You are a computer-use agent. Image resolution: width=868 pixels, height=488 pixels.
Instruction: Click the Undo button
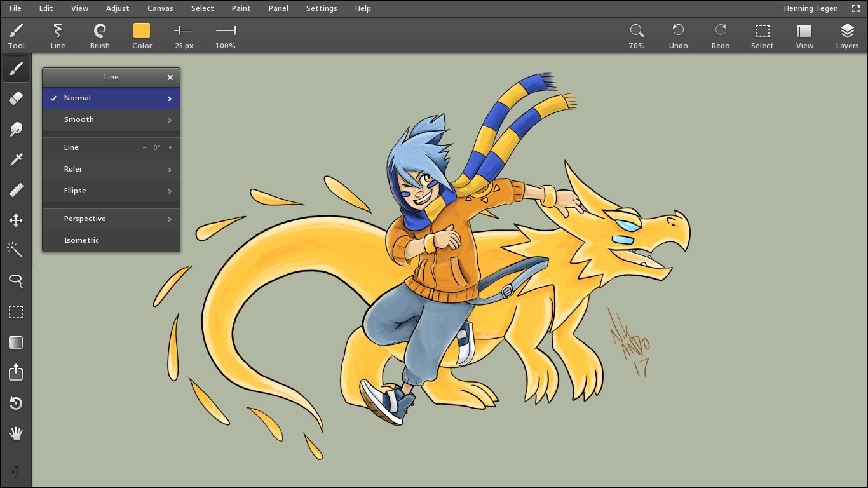678,36
